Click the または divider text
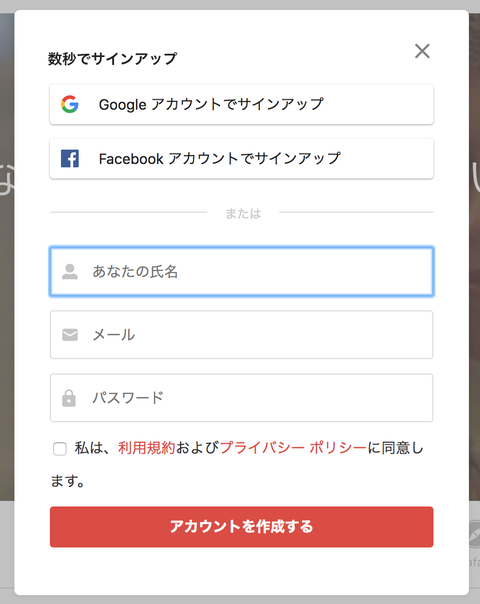The image size is (480, 604). coord(243,213)
